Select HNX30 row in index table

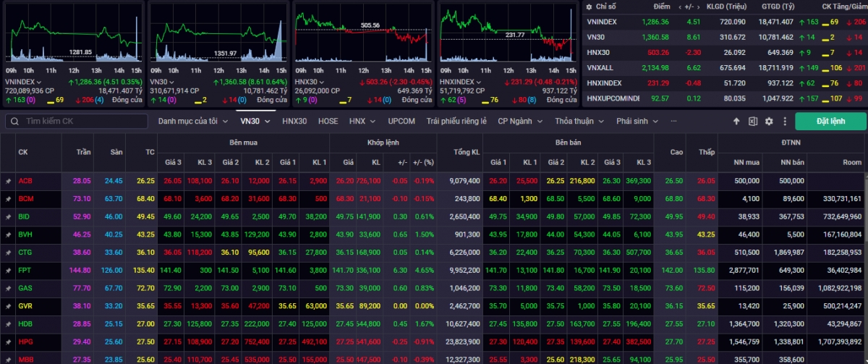(x=725, y=52)
